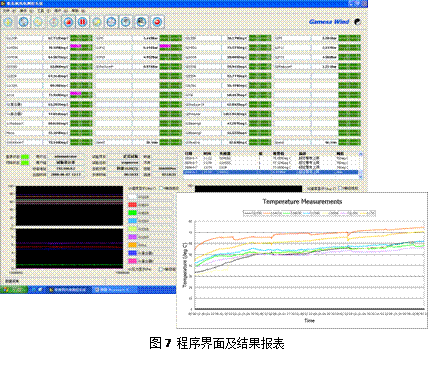Click the red circular icon ending the toolbar

[157, 22]
